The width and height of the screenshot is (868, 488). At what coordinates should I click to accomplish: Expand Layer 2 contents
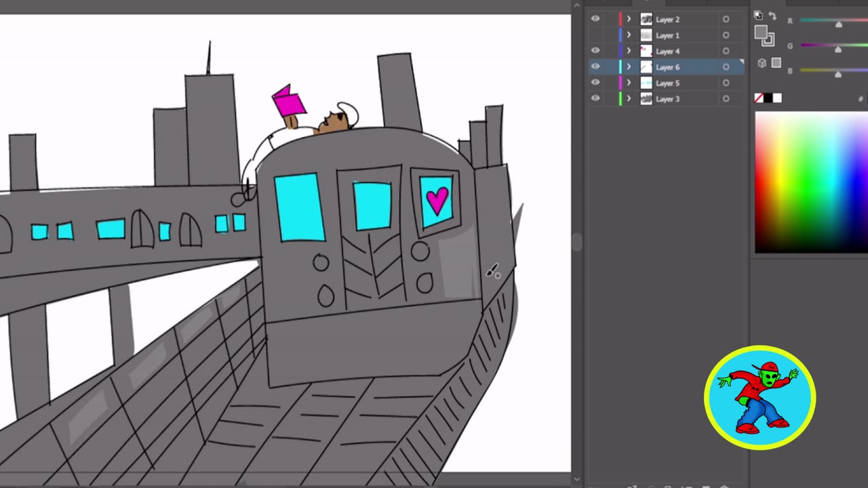629,19
